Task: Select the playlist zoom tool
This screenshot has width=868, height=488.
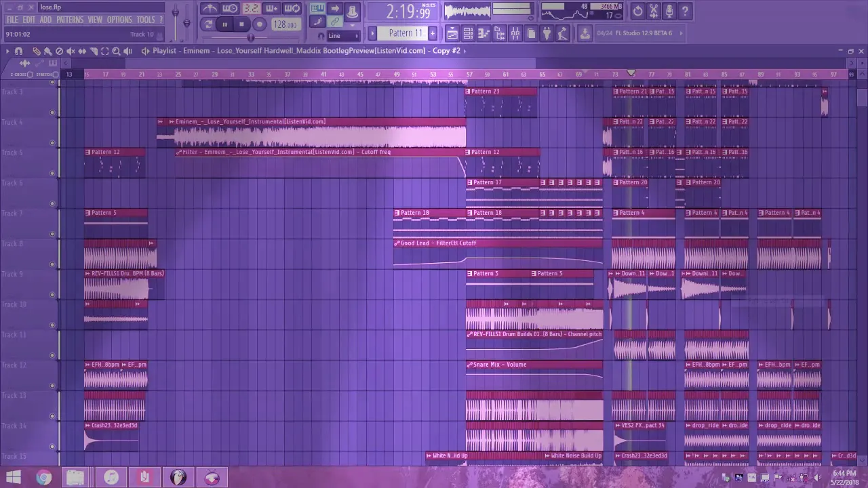Action: pyautogui.click(x=117, y=51)
